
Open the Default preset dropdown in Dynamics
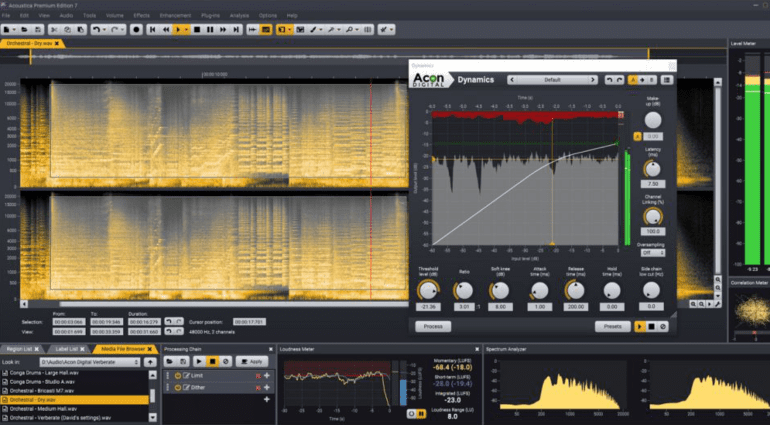tap(553, 79)
